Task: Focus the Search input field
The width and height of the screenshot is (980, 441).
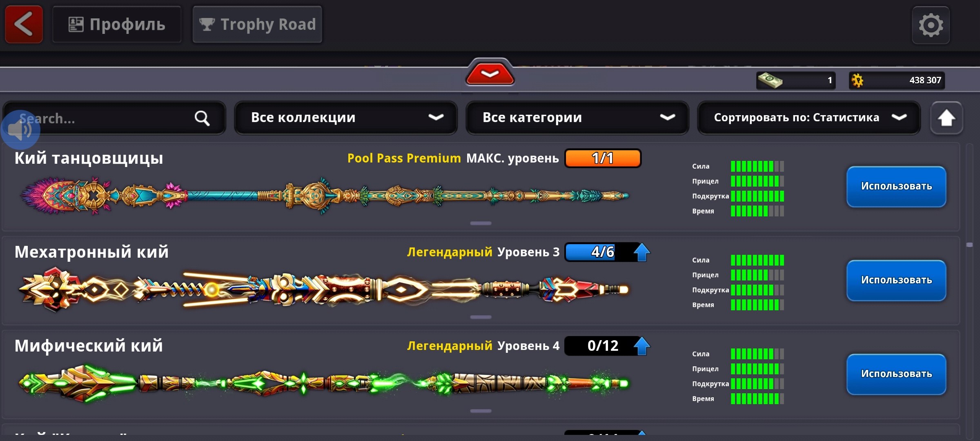Action: (x=114, y=118)
